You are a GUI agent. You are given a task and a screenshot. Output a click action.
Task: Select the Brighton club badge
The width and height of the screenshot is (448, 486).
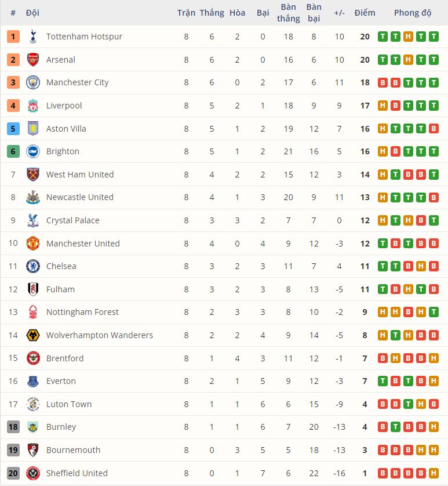32,151
